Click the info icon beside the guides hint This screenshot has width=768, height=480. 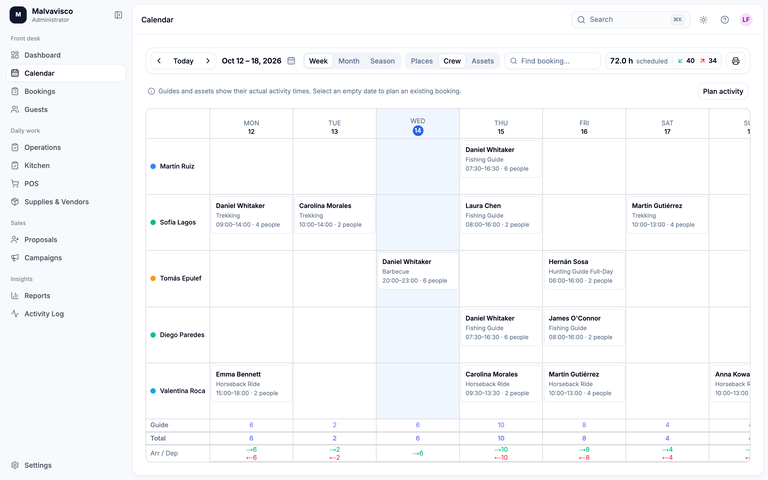(x=151, y=91)
